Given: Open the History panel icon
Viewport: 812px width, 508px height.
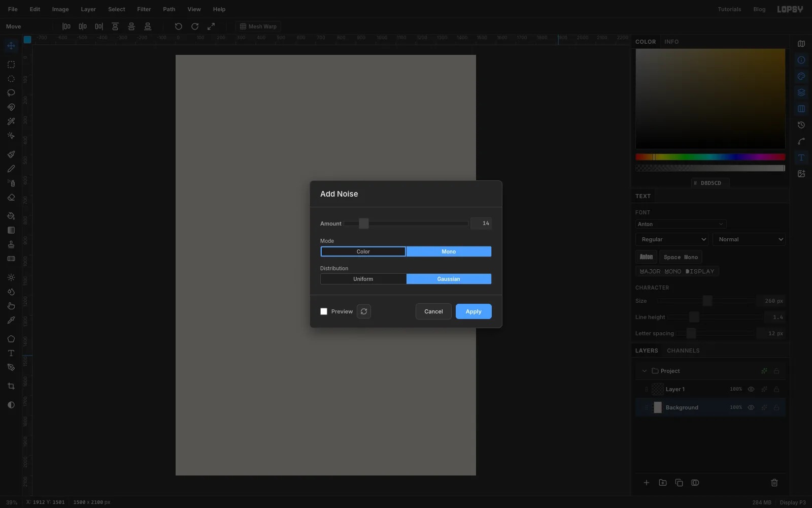Looking at the screenshot, I should tap(801, 125).
